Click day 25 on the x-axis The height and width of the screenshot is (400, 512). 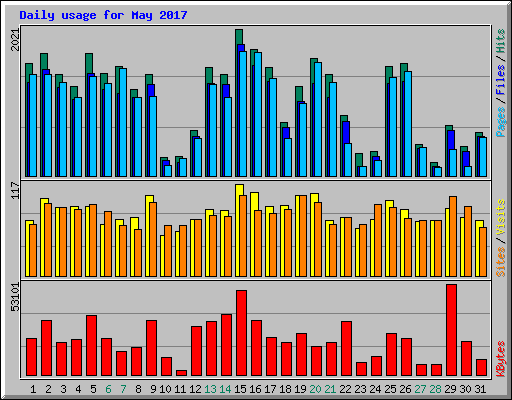pos(390,389)
